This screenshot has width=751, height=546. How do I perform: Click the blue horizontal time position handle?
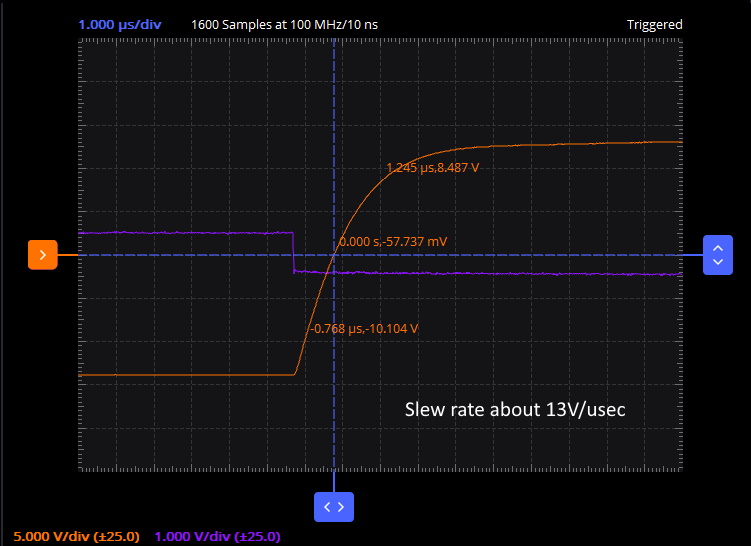tap(334, 507)
